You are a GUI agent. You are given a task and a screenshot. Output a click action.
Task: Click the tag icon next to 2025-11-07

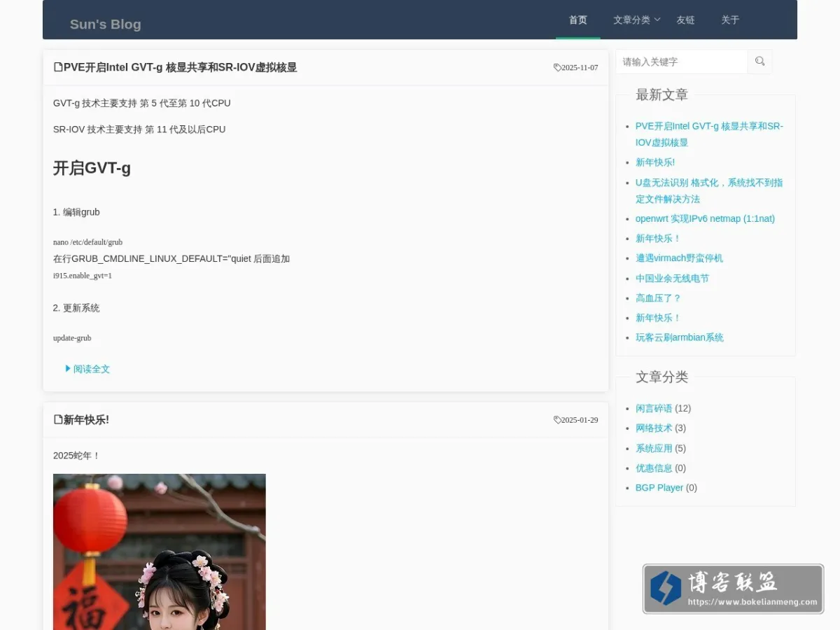[557, 68]
